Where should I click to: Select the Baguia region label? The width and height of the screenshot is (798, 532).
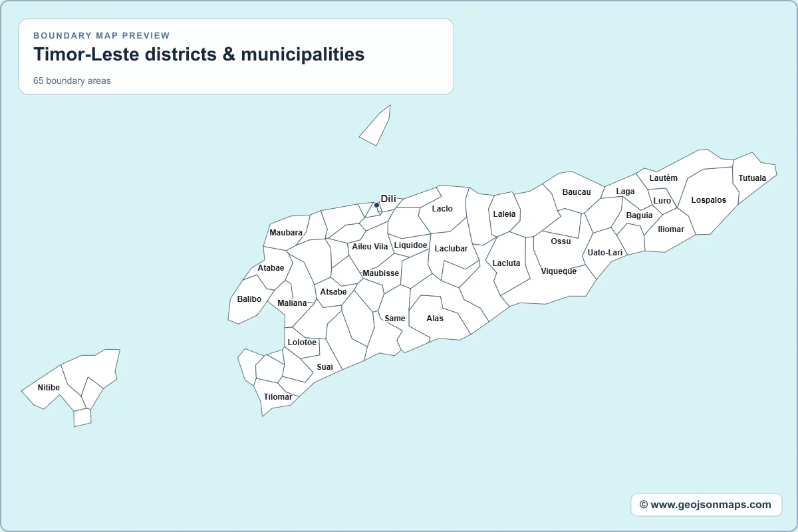point(639,215)
